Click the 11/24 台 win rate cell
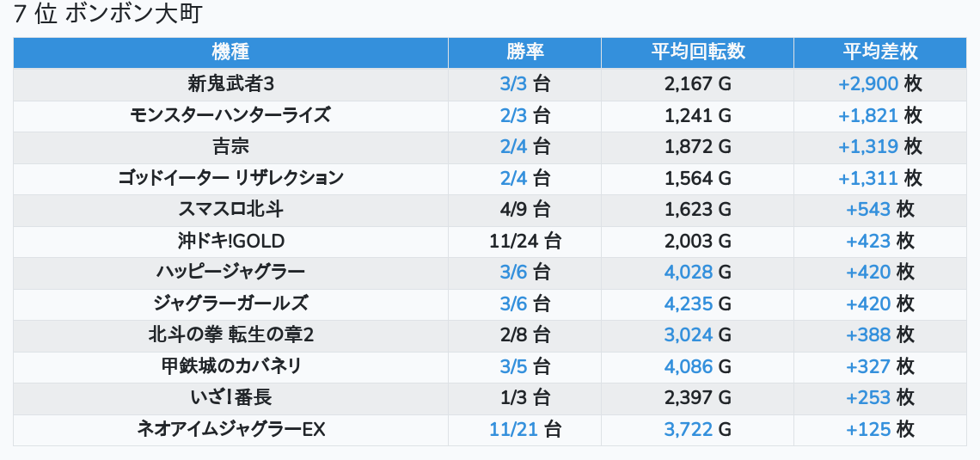Image resolution: width=980 pixels, height=460 pixels. [x=524, y=241]
